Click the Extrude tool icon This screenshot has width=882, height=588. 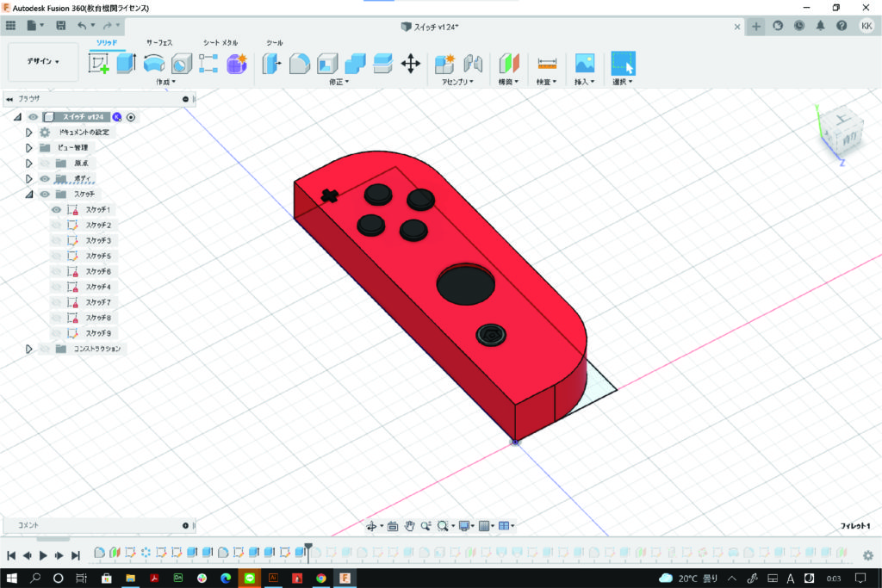coord(127,63)
